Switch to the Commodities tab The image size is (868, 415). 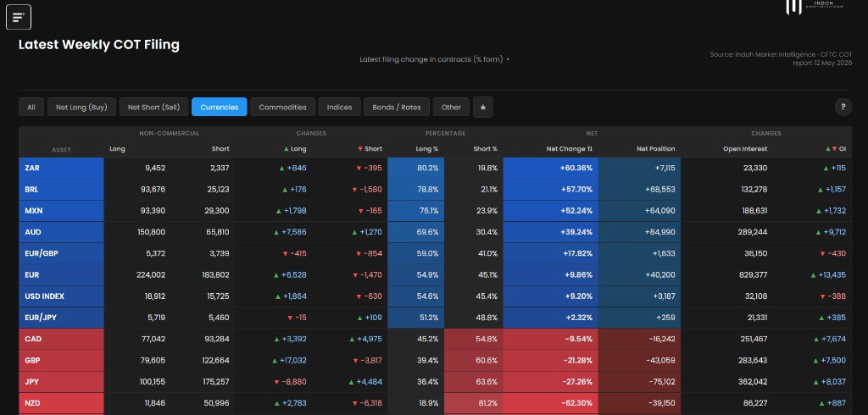coord(282,108)
